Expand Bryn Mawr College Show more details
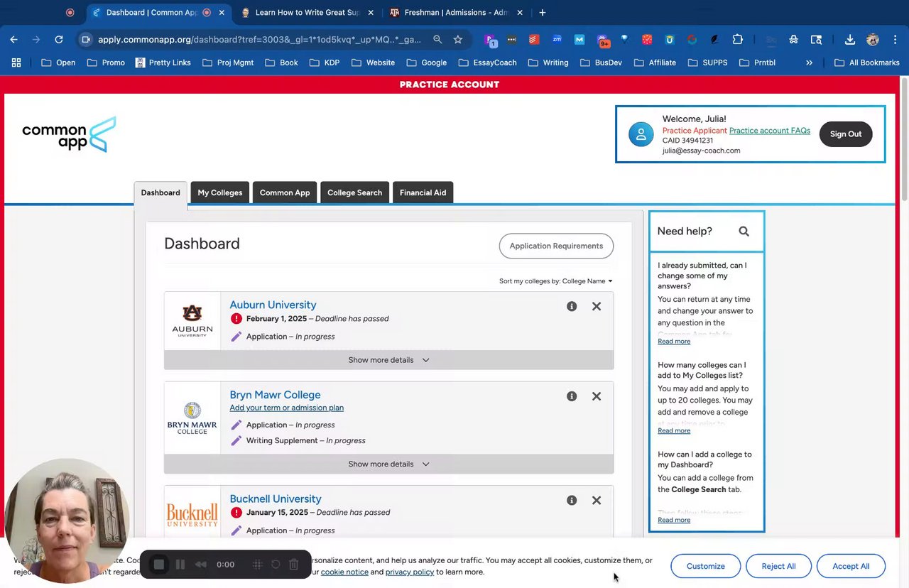Image resolution: width=909 pixels, height=588 pixels. point(388,464)
